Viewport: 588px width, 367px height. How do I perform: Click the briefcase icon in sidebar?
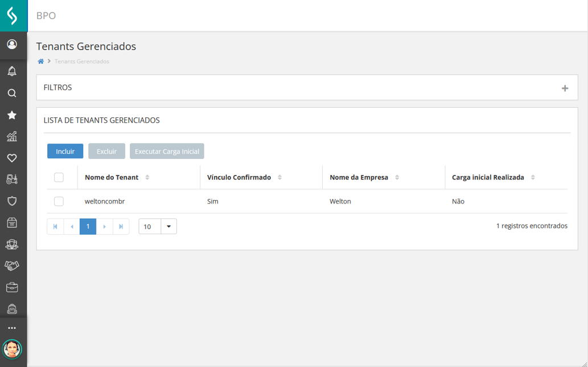[x=12, y=287]
